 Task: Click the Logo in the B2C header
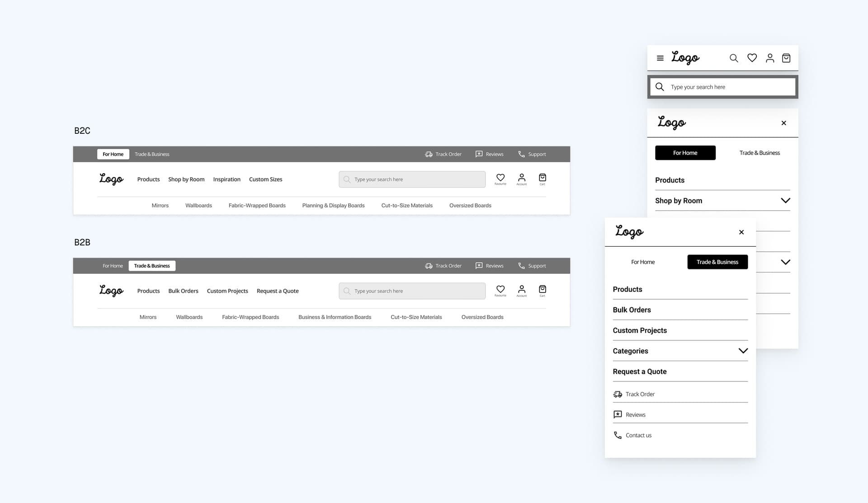[x=111, y=179]
